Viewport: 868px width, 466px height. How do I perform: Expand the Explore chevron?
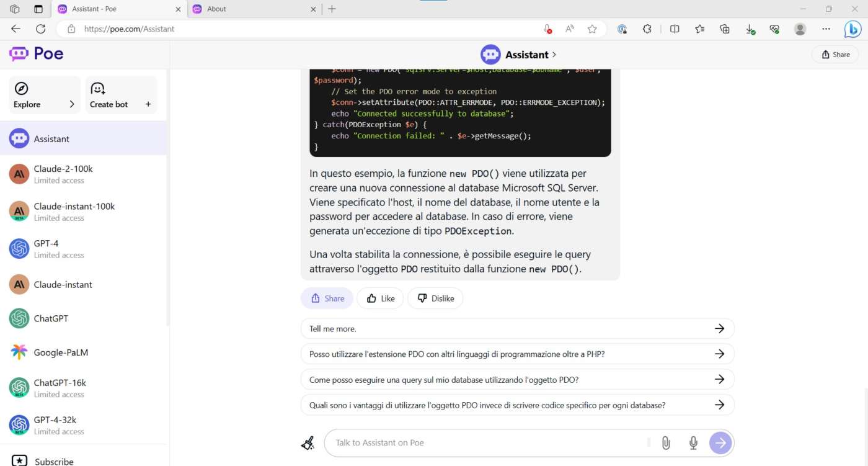72,104
